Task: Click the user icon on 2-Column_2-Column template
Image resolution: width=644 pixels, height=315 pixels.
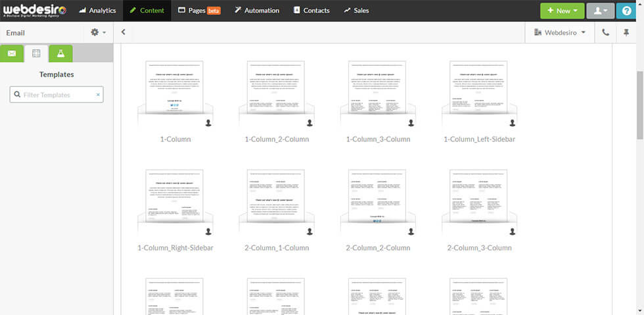Action: 411,231
